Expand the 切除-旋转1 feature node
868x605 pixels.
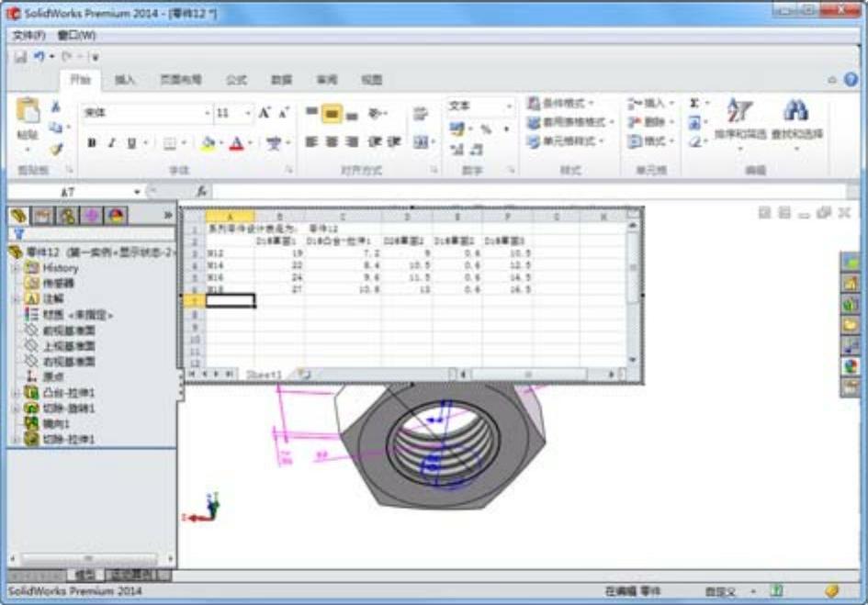[17, 409]
